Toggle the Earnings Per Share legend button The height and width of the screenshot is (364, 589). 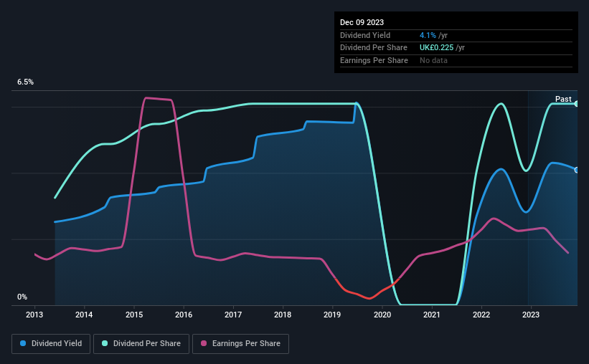coord(240,344)
